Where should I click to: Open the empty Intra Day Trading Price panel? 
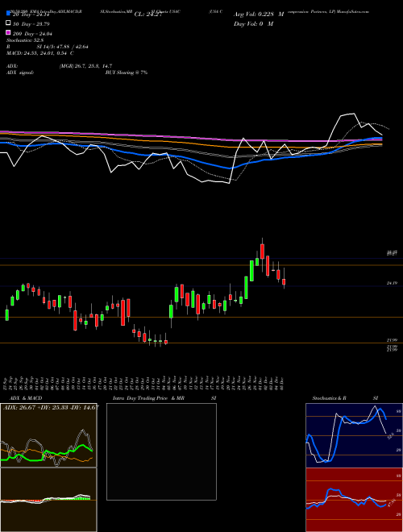point(161,451)
